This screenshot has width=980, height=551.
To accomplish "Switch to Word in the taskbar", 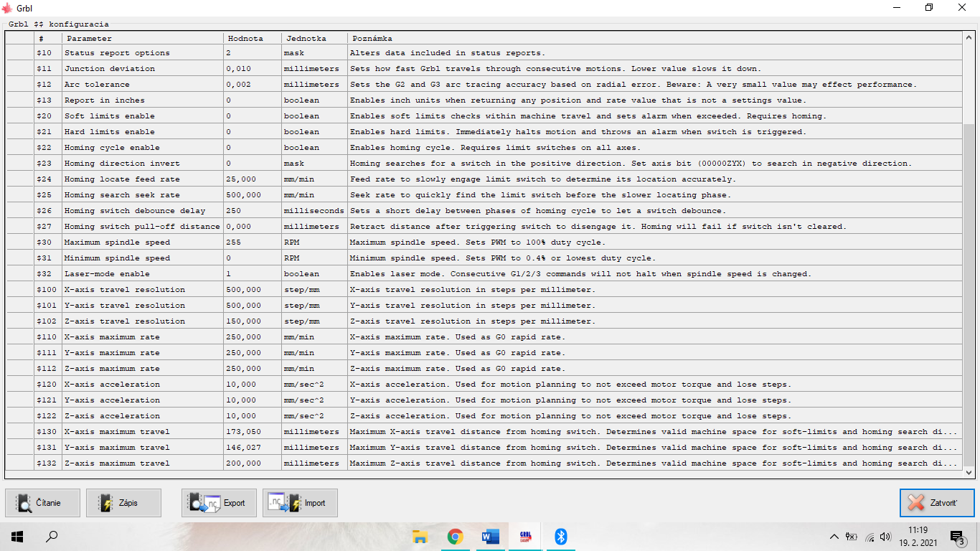I will click(x=490, y=536).
